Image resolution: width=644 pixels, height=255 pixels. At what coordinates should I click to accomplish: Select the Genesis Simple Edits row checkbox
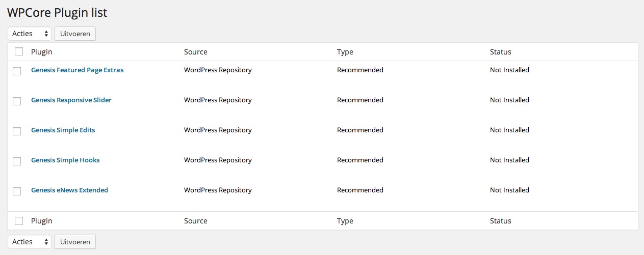pyautogui.click(x=17, y=131)
